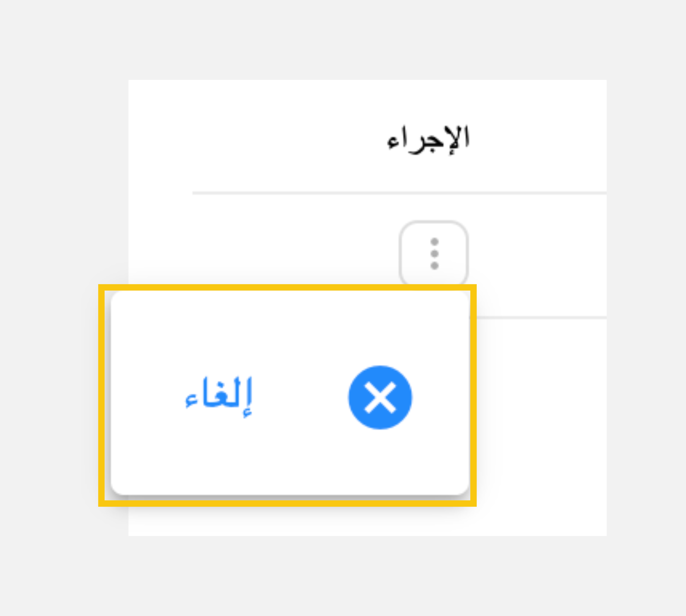The image size is (686, 616).
Task: Hit the white X inside blue circle
Action: (x=380, y=397)
